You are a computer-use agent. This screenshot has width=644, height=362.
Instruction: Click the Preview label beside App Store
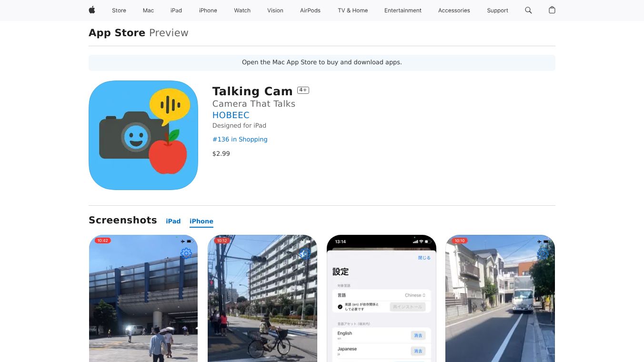click(169, 33)
